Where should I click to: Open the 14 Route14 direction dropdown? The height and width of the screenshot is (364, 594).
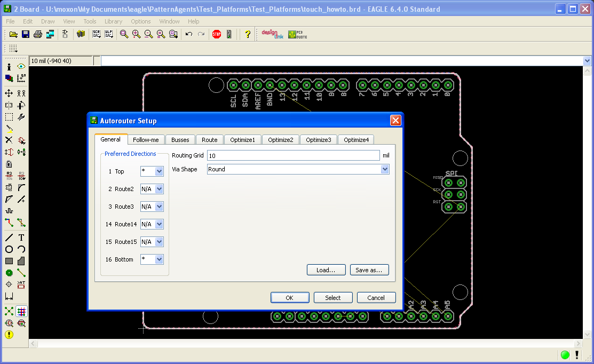pyautogui.click(x=159, y=224)
